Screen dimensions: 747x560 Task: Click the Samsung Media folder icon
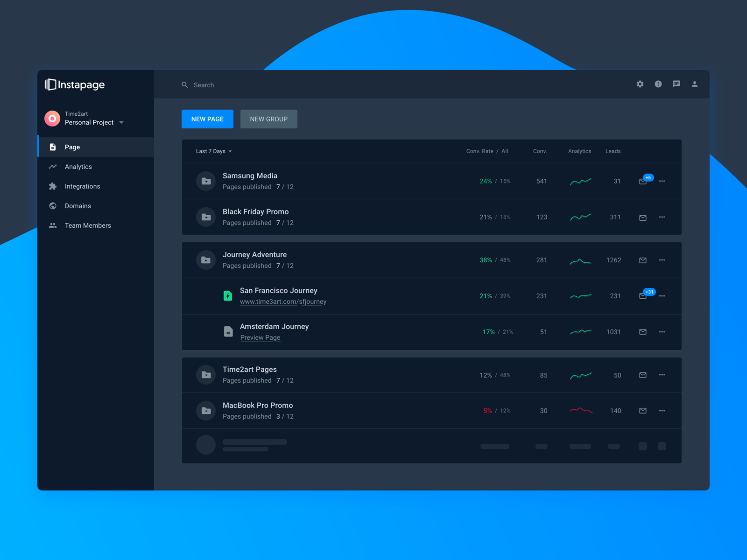[x=206, y=181]
